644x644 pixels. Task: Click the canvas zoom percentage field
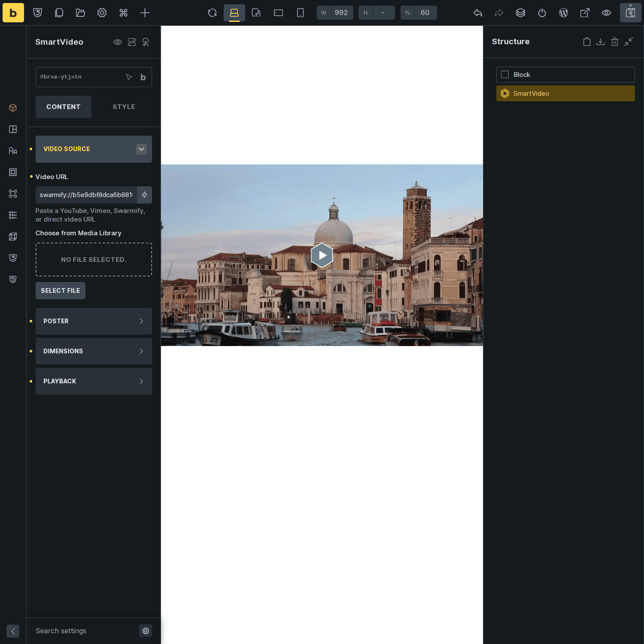click(x=425, y=13)
